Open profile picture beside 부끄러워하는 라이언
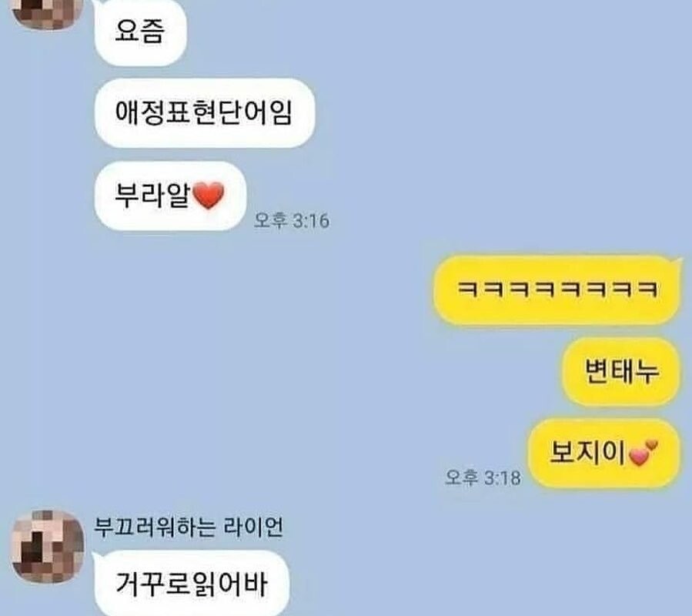The width and height of the screenshot is (692, 616). 47,546
